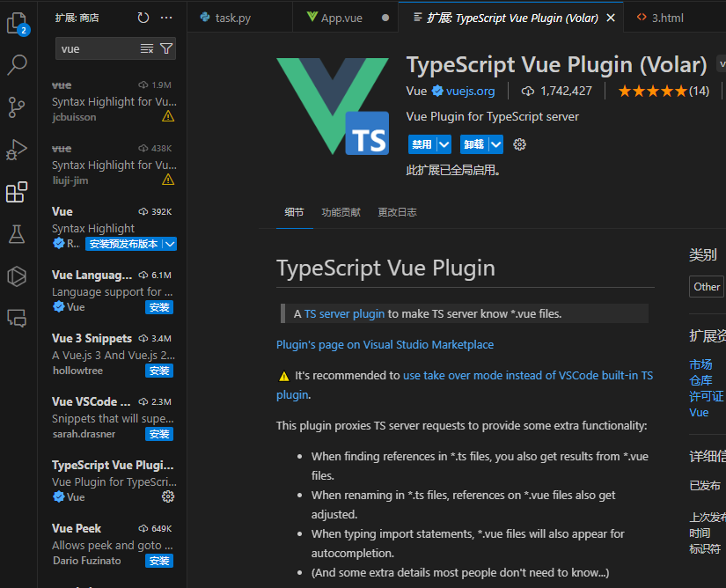Select the 功能贡献 feature contributions tab
Screen dimensions: 726x588
click(341, 212)
